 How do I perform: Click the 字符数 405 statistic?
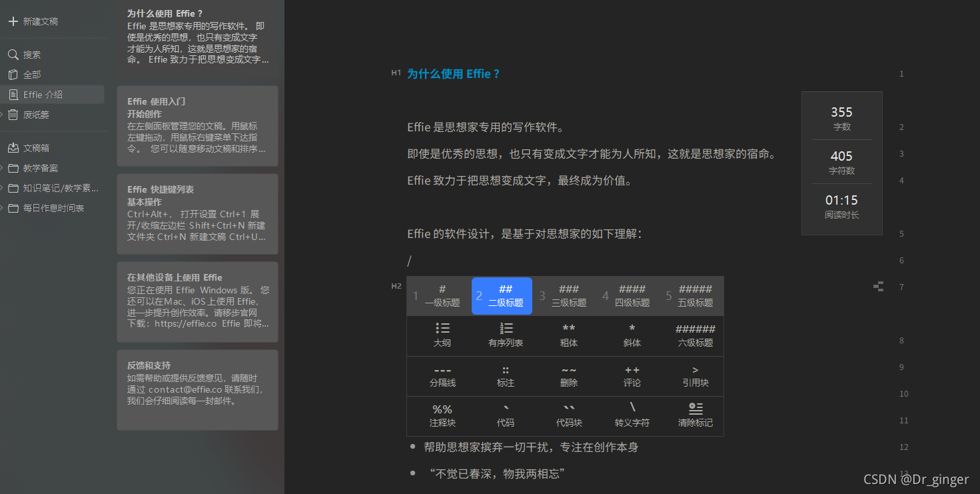point(842,162)
